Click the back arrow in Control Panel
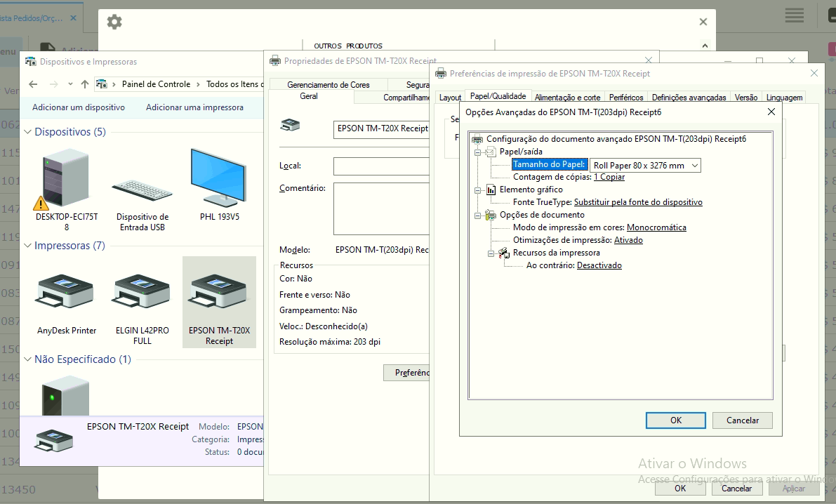 pos(33,84)
